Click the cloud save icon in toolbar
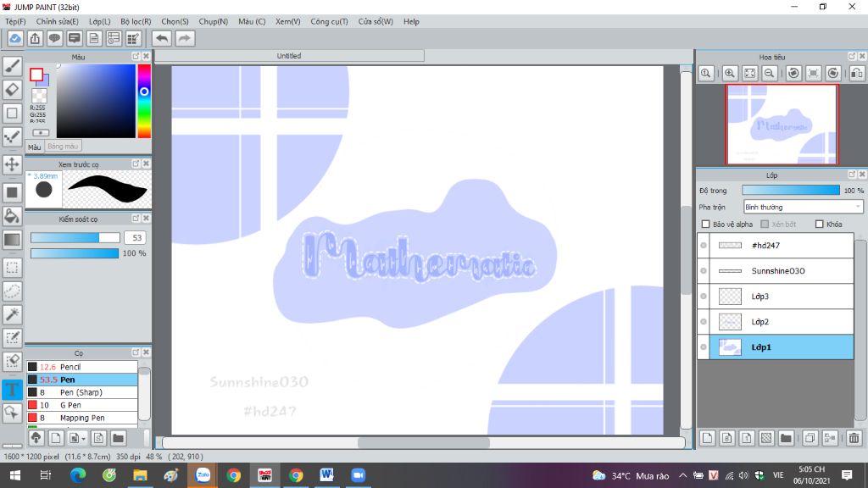 click(15, 38)
